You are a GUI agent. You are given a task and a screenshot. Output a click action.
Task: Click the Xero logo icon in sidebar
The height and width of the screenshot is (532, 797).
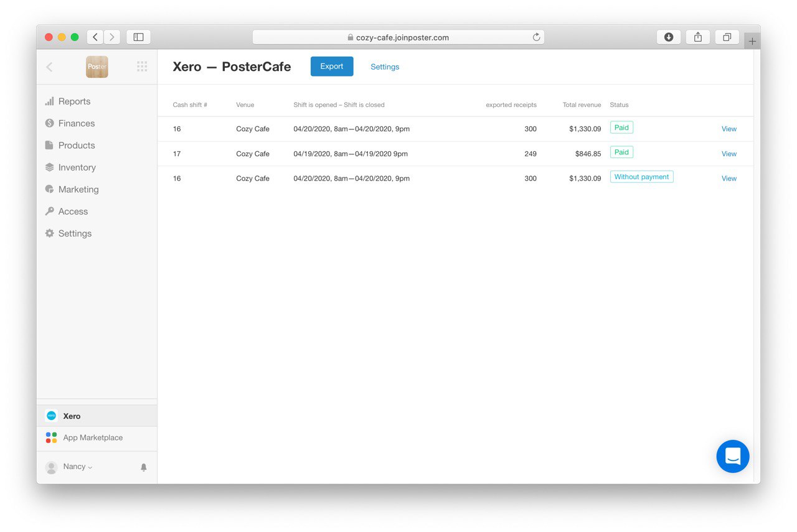tap(51, 416)
